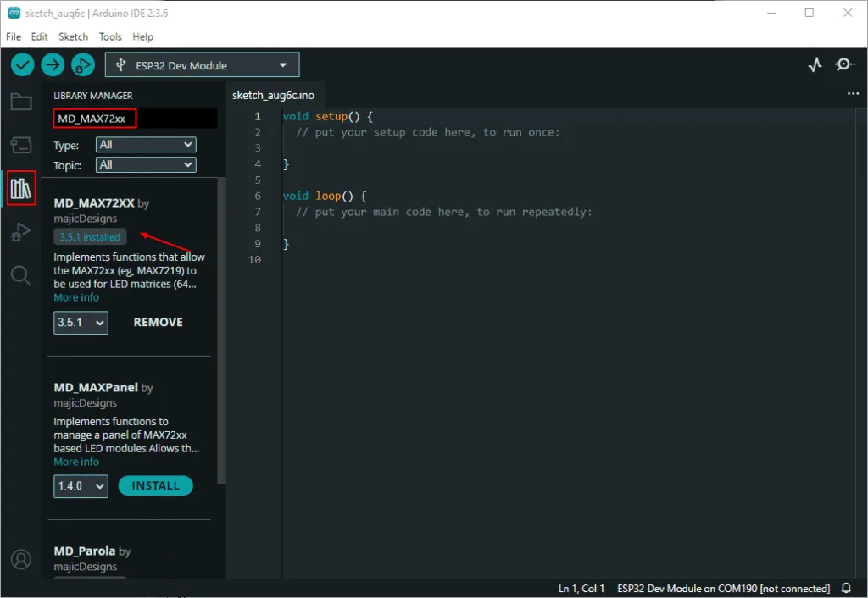Open the Debug sidebar panel
868x598 pixels.
(21, 232)
